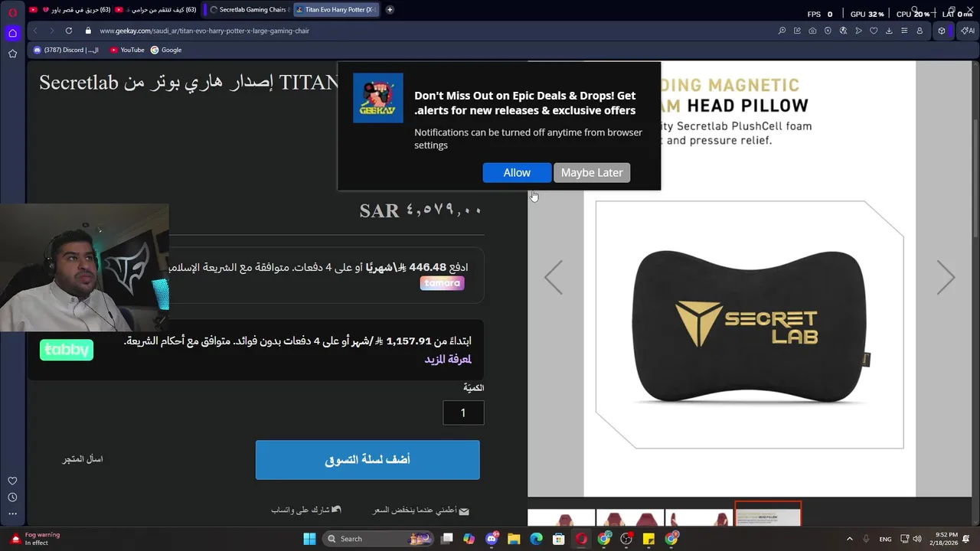980x551 pixels.
Task: Go back with browser back arrow
Action: (x=35, y=31)
